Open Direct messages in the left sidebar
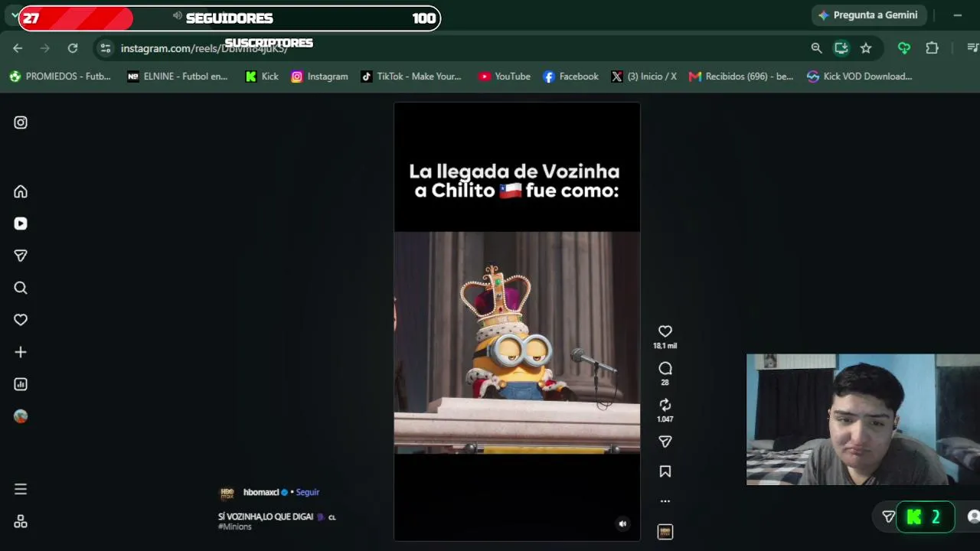This screenshot has width=980, height=551. tap(21, 256)
